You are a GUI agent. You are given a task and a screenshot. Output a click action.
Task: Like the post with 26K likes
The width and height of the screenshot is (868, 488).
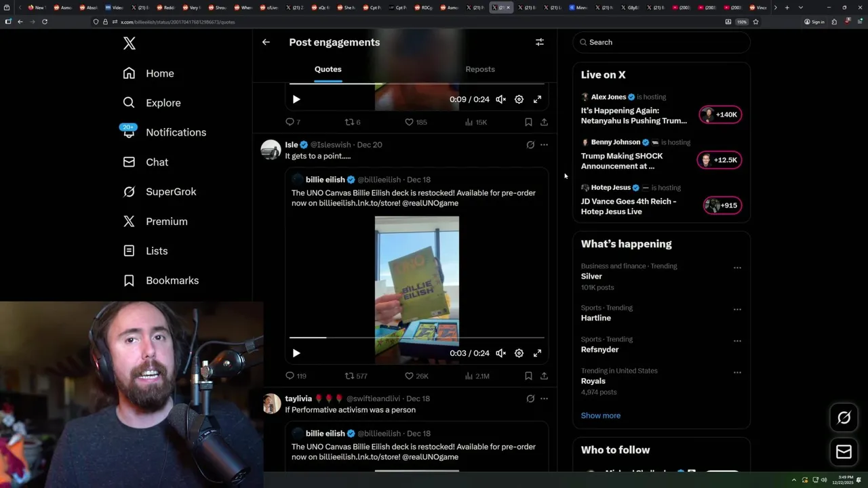[x=416, y=375]
